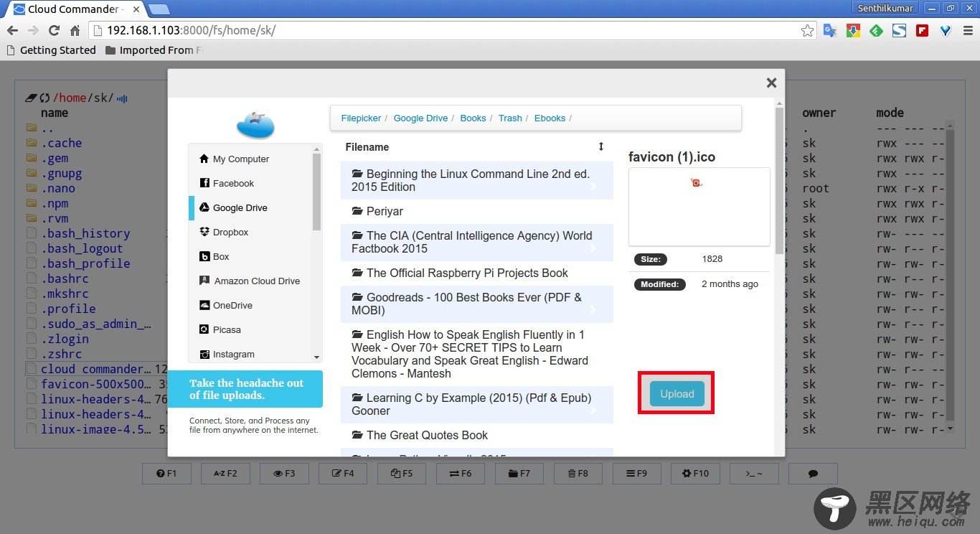
Task: Click the Books breadcrumb link
Action: click(473, 118)
